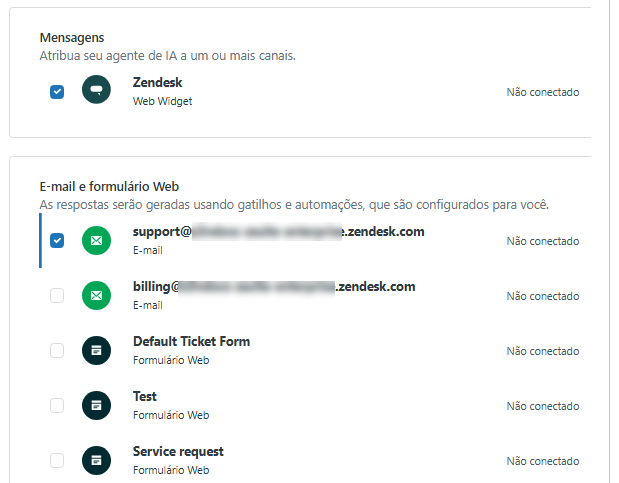Click the Default Ticket Form label
This screenshot has width=619, height=483.
point(191,342)
